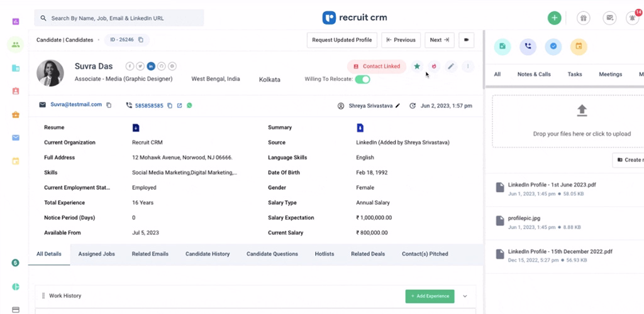Open the Contacts badge icon in sidebar
Image resolution: width=644 pixels, height=314 pixels.
16,92
